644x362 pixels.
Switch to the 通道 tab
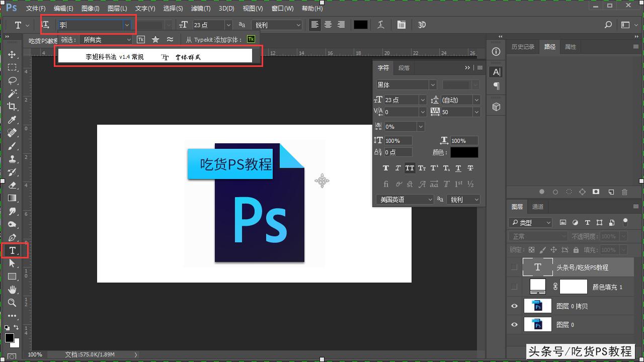(538, 207)
